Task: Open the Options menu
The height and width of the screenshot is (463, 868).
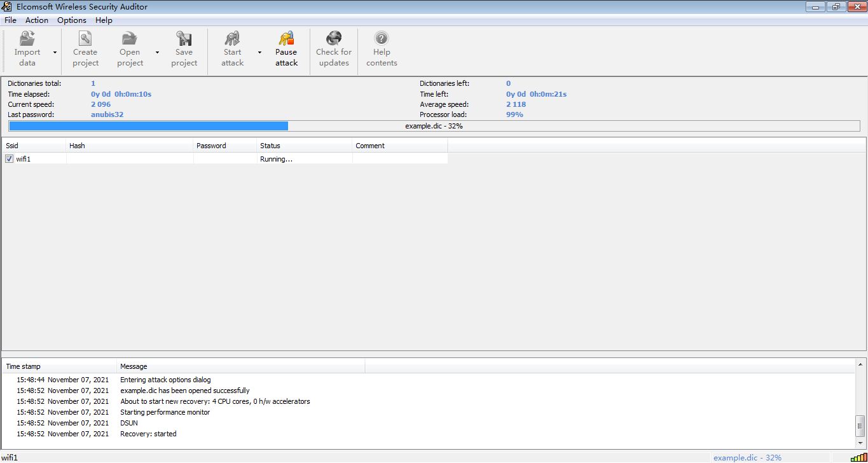Action: [71, 20]
